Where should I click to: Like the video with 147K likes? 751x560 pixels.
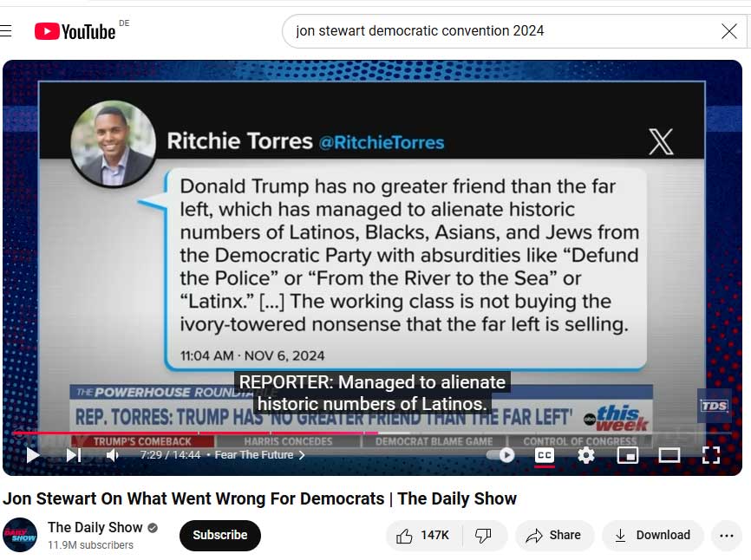coord(423,535)
